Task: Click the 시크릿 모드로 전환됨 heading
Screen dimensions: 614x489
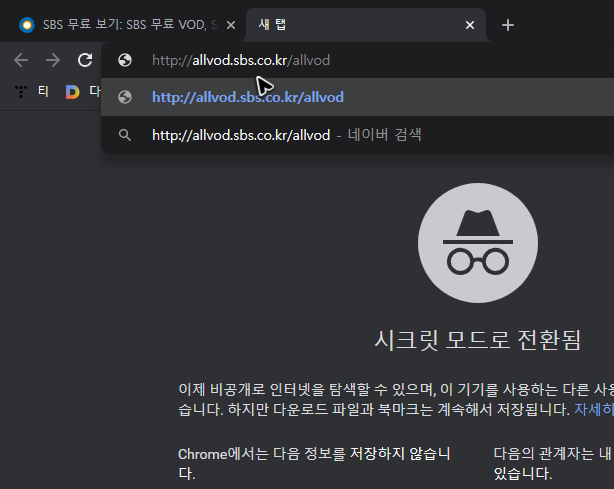Action: 478,340
